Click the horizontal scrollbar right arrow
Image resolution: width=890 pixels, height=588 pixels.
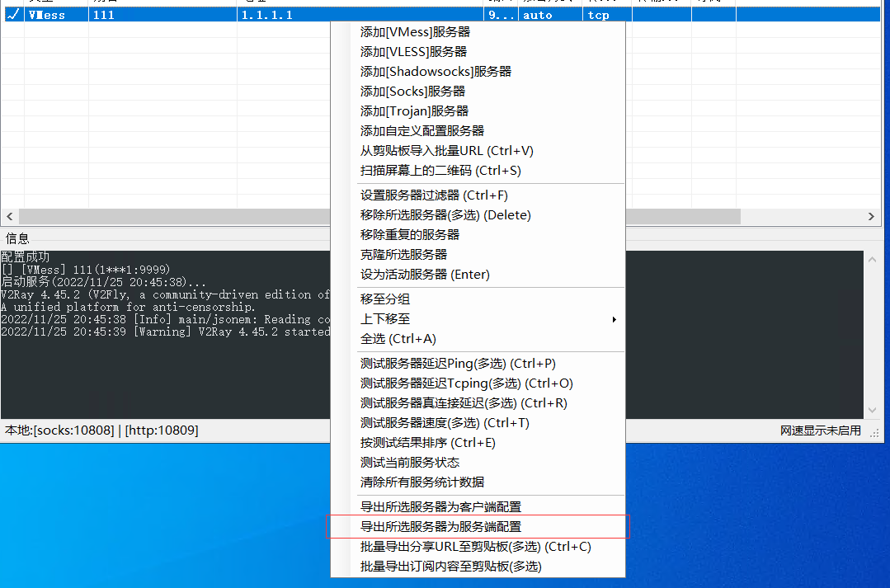pos(871,216)
